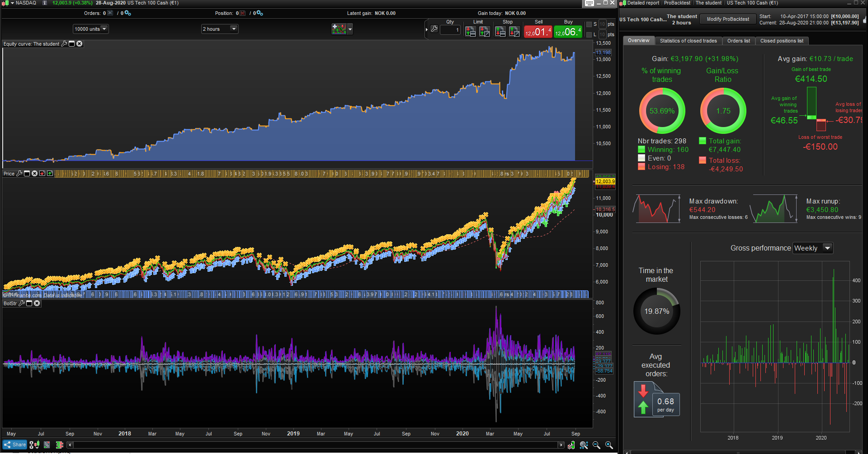Viewport: 868px width, 454px height.
Task: Place a limit order with the first Limit icon
Action: (470, 31)
